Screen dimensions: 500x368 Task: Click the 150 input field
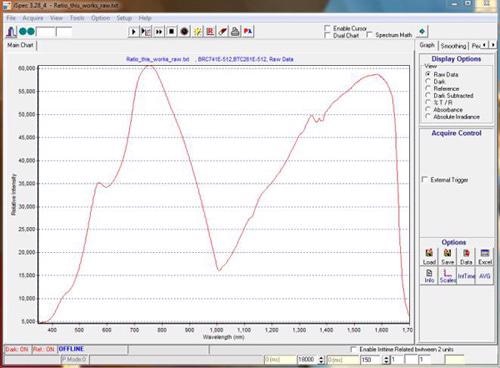pyautogui.click(x=372, y=360)
